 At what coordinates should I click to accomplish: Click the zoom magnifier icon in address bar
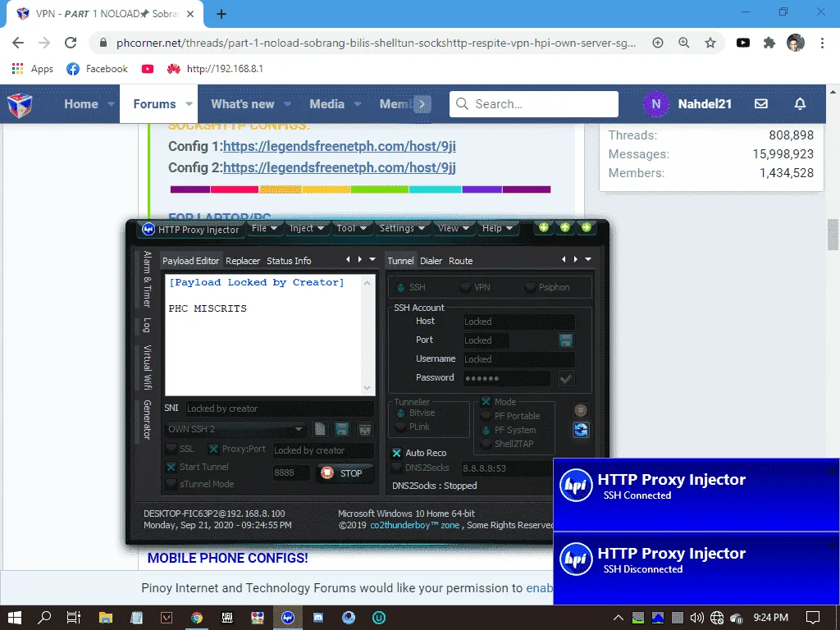tap(684, 43)
